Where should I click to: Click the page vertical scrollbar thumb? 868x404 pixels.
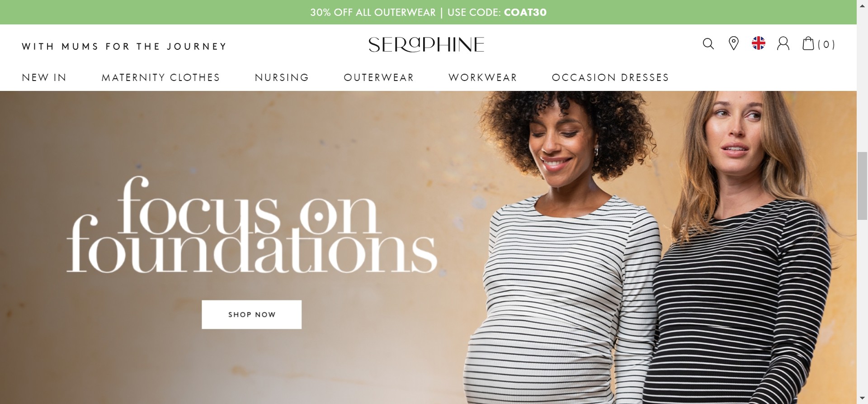click(x=862, y=186)
